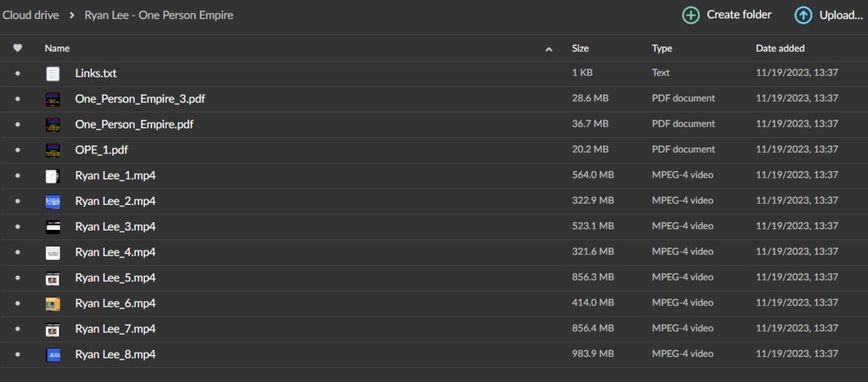868x382 pixels.
Task: Click the Ryan Lee_2.mp4 video thumbnail
Action: click(x=53, y=201)
